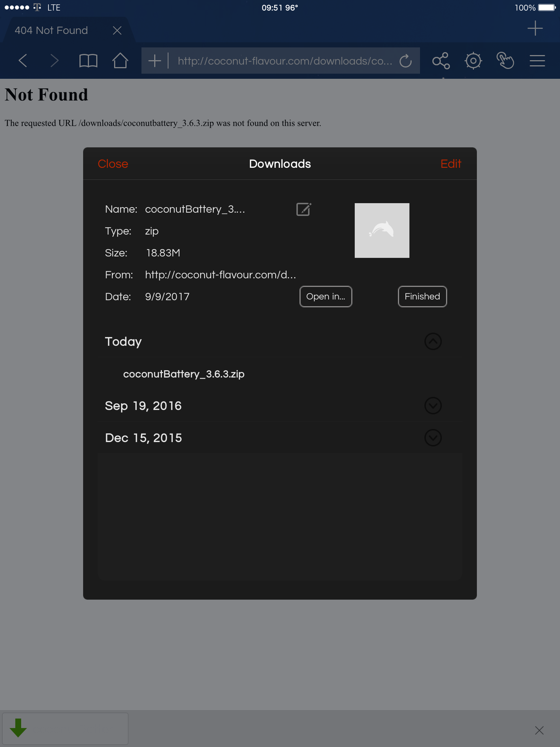This screenshot has height=747, width=560.
Task: Reload the page with refresh icon
Action: tap(405, 61)
